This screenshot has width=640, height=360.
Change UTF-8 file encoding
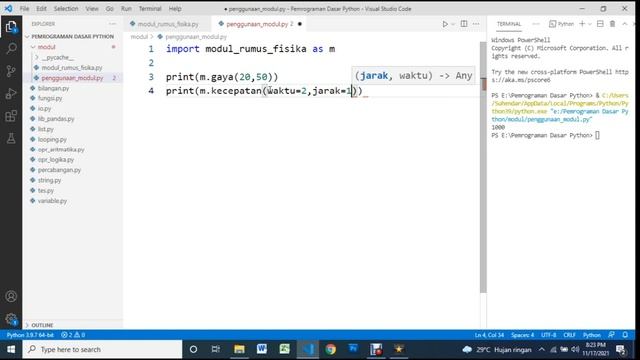pos(549,335)
